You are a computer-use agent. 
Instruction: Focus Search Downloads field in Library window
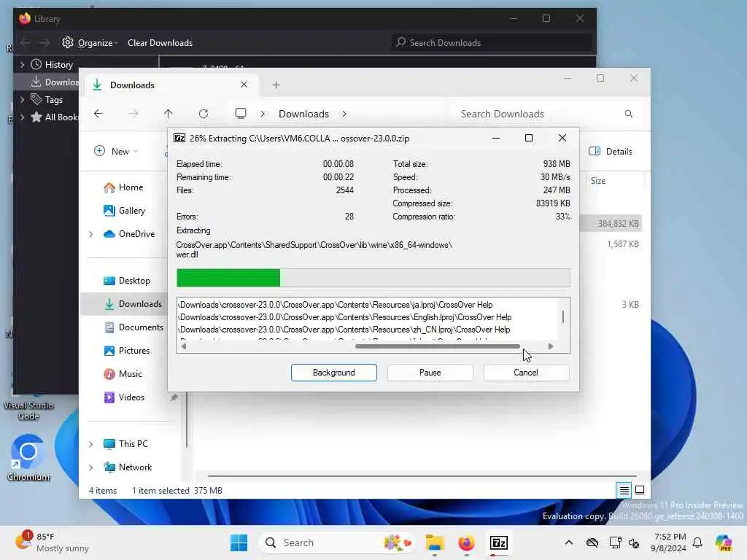tap(492, 42)
